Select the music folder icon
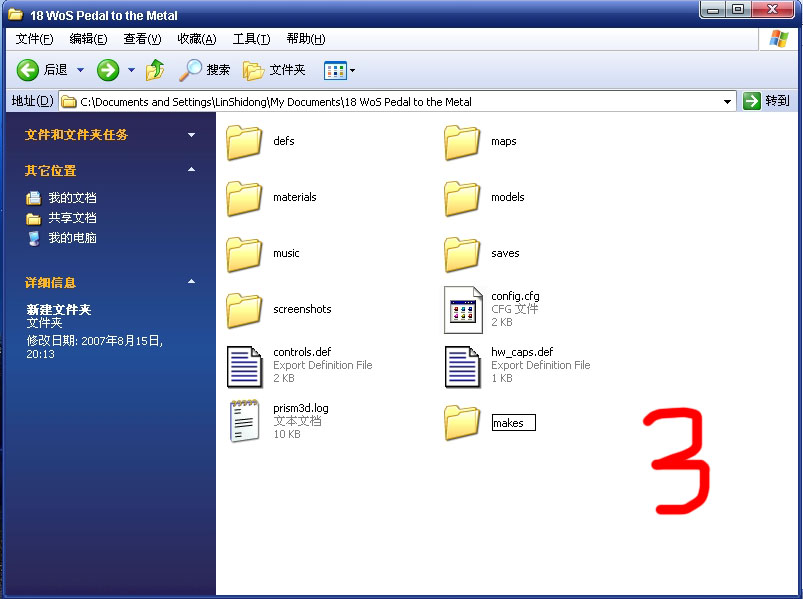This screenshot has height=599, width=803. [x=244, y=254]
